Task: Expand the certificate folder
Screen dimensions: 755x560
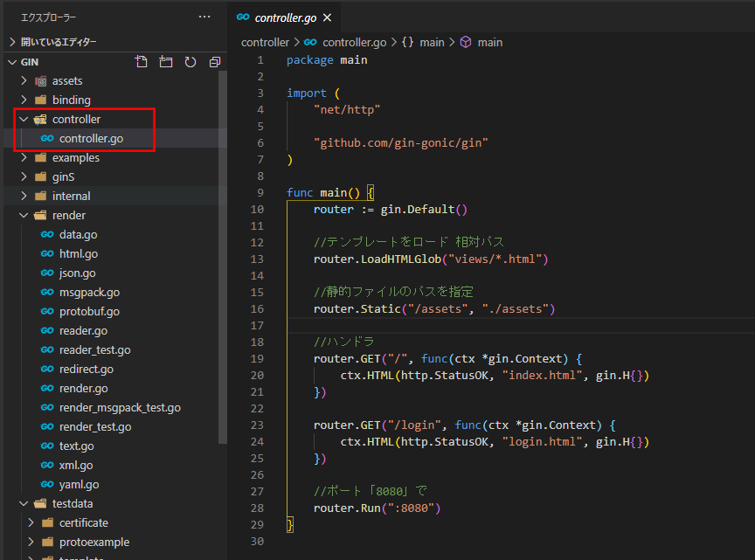Action: pos(31,523)
